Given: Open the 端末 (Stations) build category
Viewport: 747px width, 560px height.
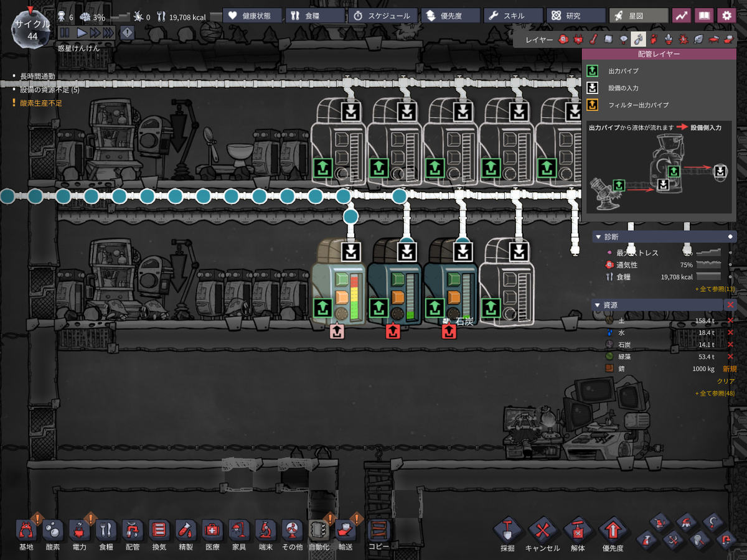Looking at the screenshot, I should [x=265, y=531].
